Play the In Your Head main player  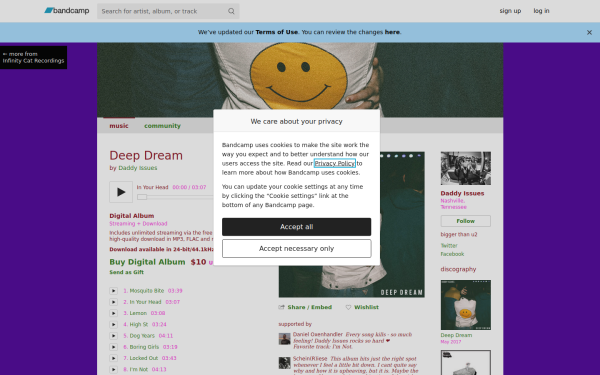(x=121, y=192)
